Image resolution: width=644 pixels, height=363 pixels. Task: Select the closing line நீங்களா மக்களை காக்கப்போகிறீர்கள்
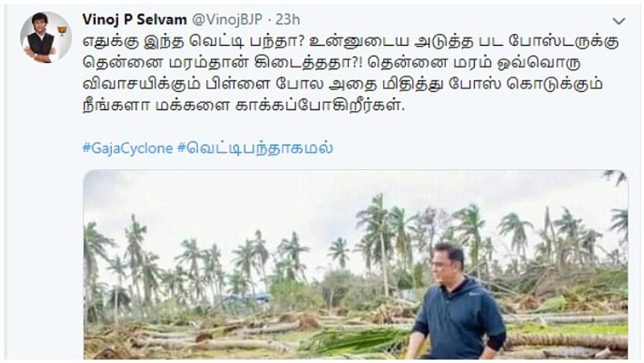[x=244, y=105]
